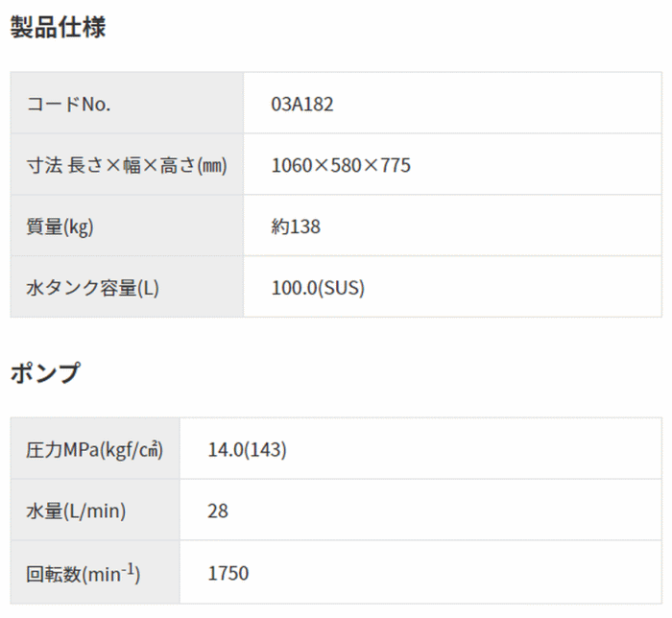Screen dimensions: 672x618
Task: Click the 製品仕様 section heading
Action: tap(58, 29)
